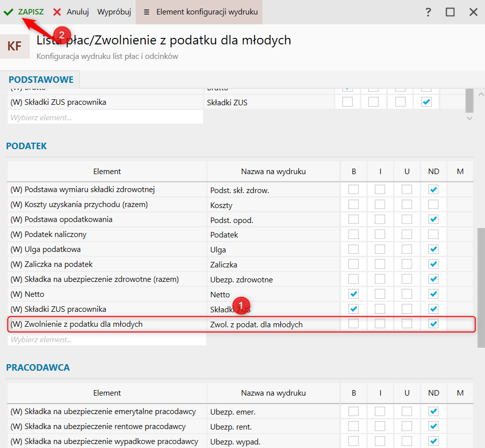Click PODATEK table Nazwa na wydruku header
Image resolution: width=485 pixels, height=448 pixels.
pos(273,171)
